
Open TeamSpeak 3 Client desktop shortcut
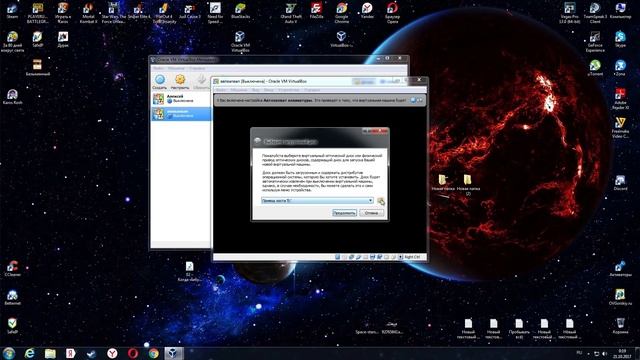[x=595, y=12]
